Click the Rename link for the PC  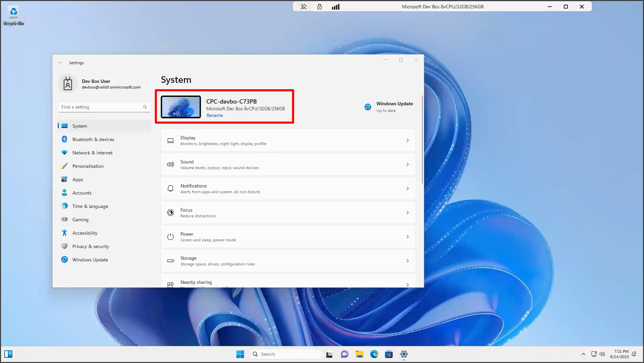click(215, 115)
